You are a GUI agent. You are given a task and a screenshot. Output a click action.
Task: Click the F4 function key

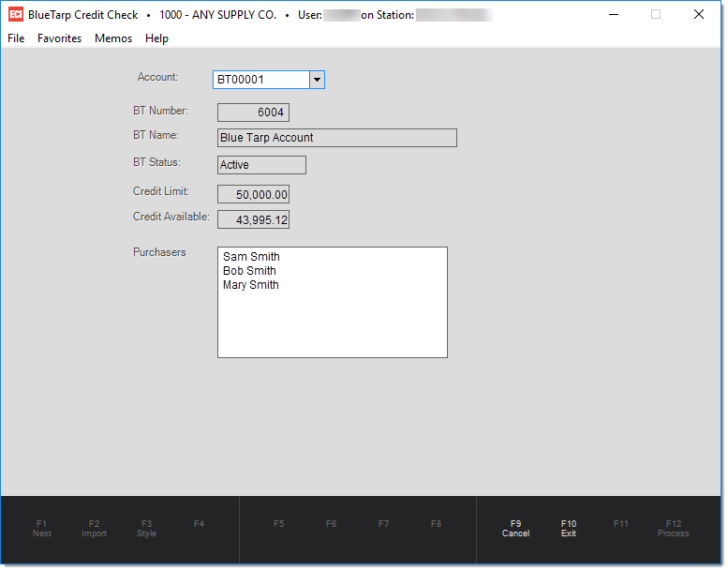coord(200,524)
